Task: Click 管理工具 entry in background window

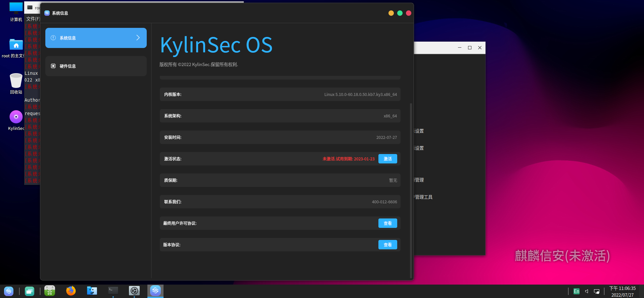Action: [x=423, y=197]
